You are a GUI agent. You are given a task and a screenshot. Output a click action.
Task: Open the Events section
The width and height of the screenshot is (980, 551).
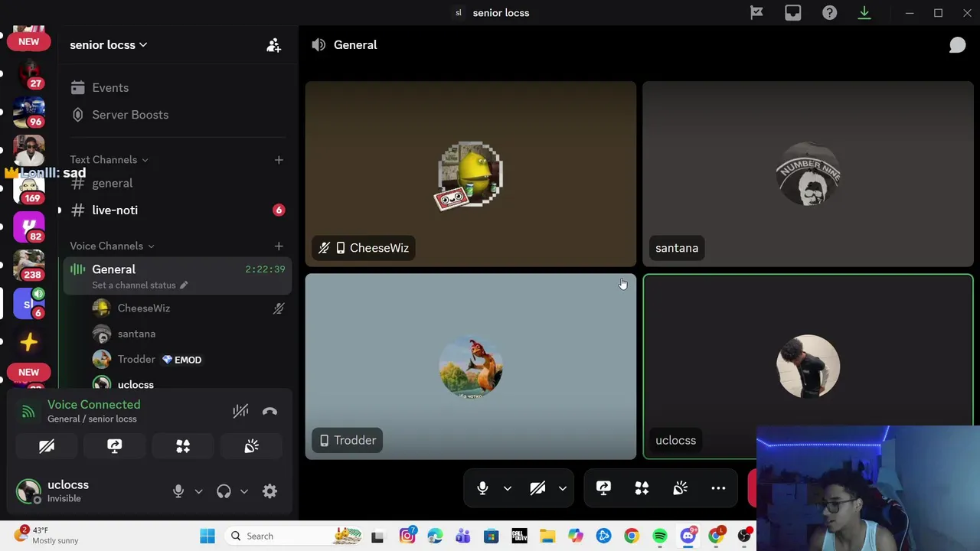(177, 88)
